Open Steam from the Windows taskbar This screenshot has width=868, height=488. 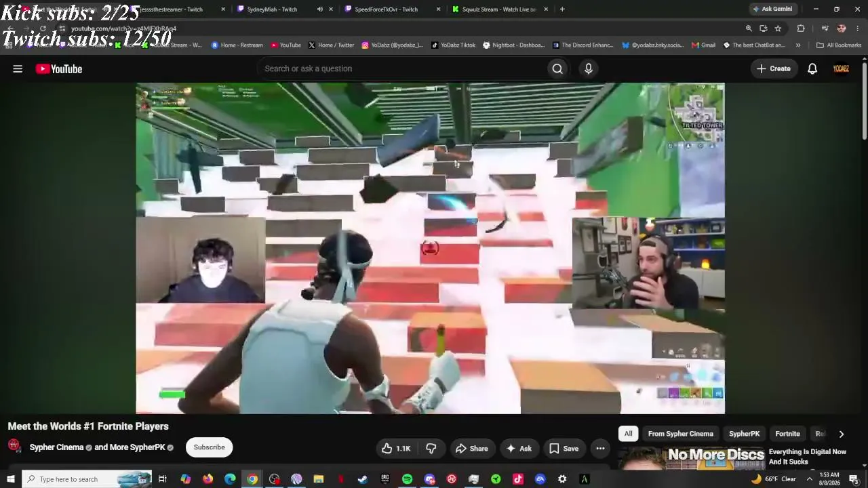(363, 479)
